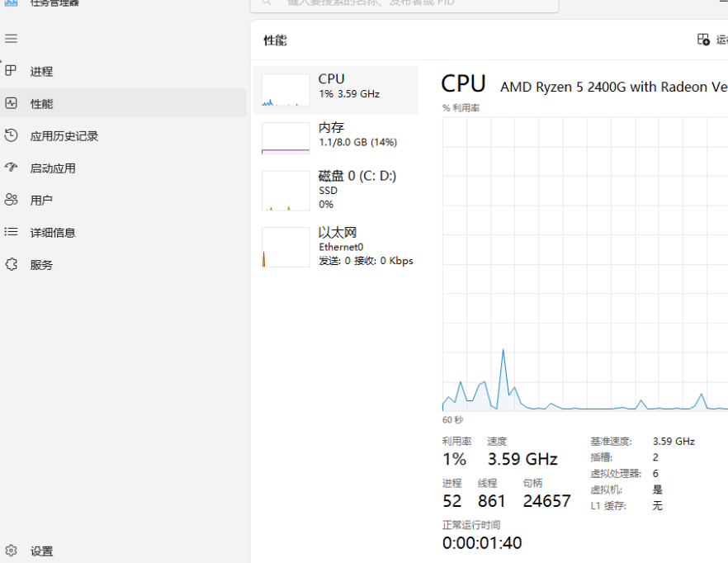This screenshot has width=728, height=563.
Task: Click the 用户 people icon
Action: click(x=12, y=200)
